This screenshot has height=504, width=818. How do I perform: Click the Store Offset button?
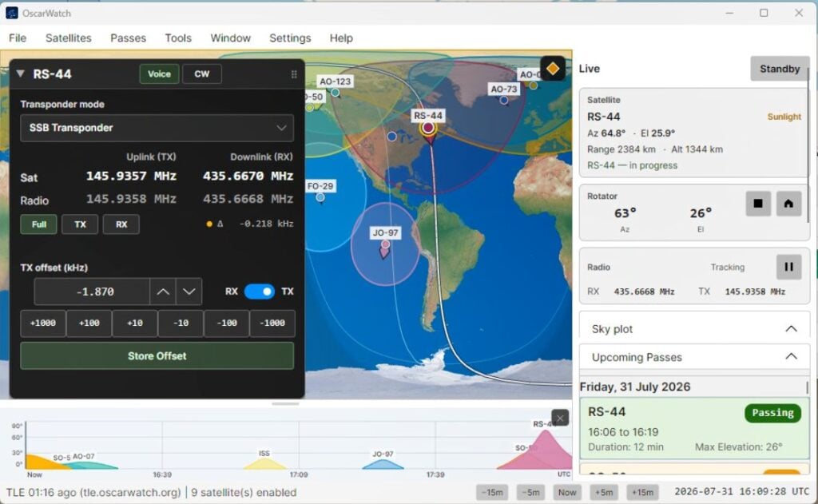157,355
